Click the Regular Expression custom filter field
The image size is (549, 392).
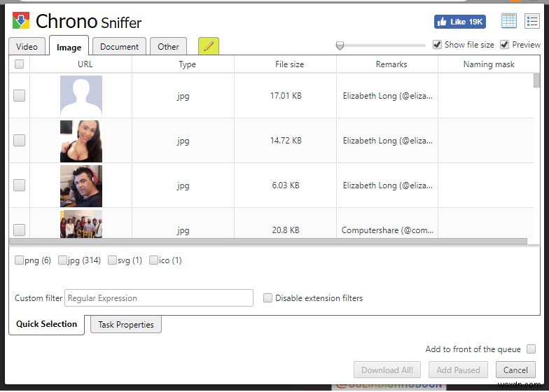pos(159,298)
